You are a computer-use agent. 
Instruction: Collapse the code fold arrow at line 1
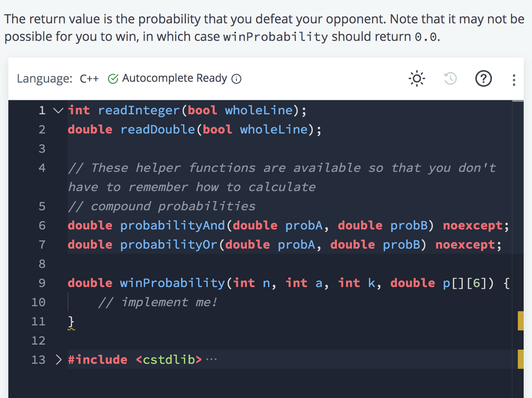point(58,111)
